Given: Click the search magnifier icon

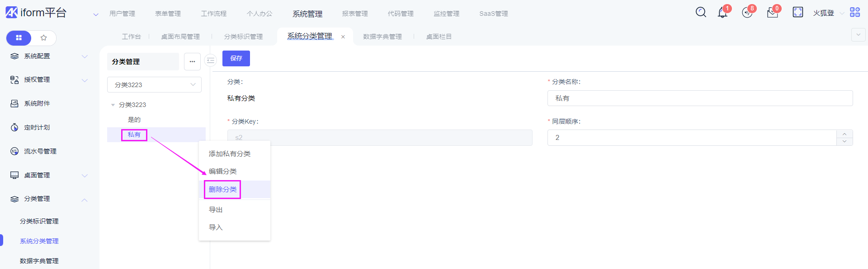Looking at the screenshot, I should pos(701,12).
